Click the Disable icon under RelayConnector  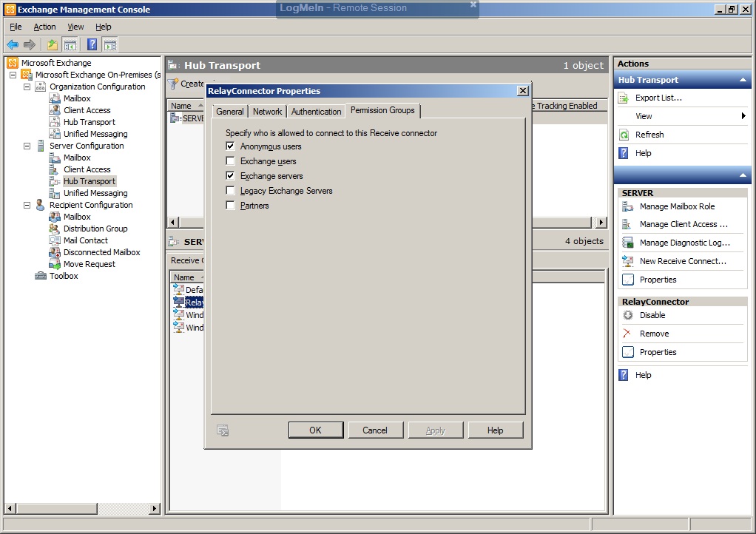[x=628, y=315]
